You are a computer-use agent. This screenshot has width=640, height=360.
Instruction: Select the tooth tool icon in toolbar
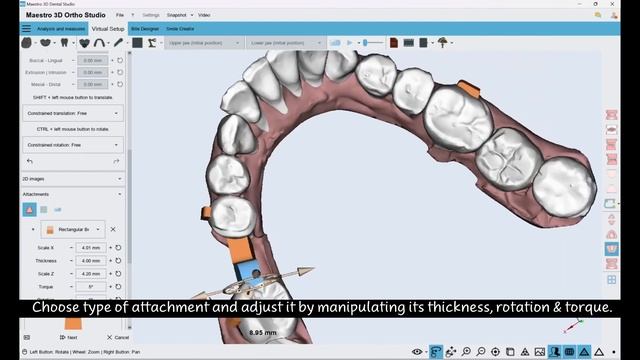click(64, 42)
